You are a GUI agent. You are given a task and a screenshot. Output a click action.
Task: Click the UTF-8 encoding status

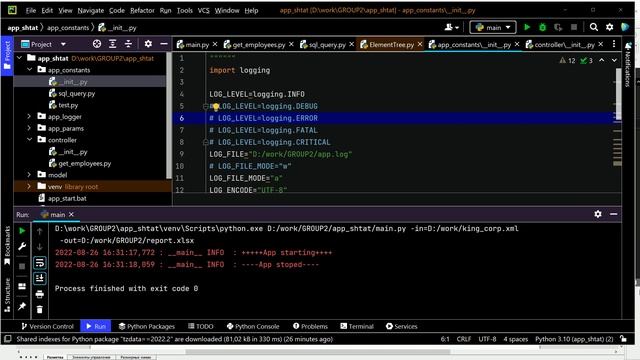coord(487,339)
